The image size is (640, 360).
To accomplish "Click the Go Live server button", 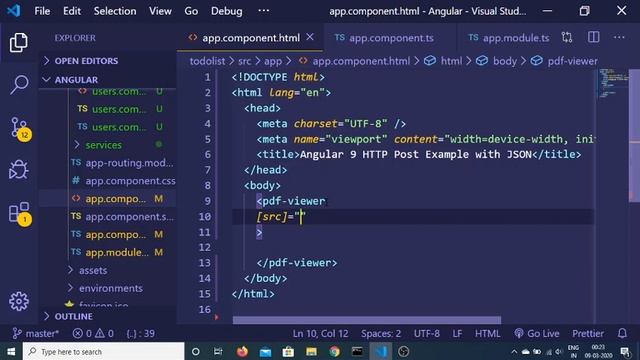I will point(536,333).
